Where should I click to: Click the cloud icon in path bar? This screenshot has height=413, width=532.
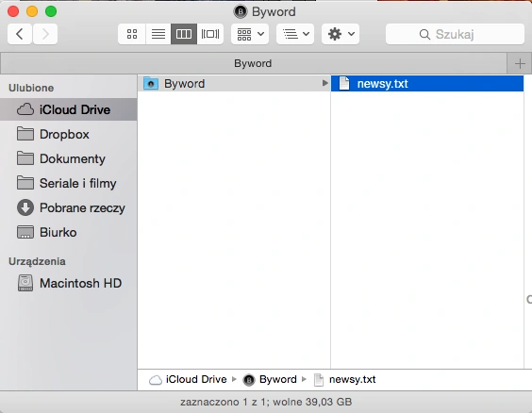(156, 380)
